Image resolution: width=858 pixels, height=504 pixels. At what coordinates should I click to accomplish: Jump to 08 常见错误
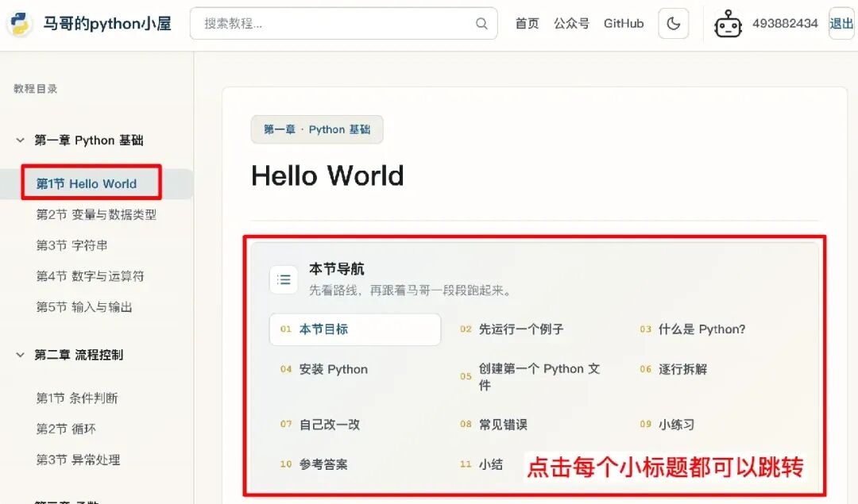[493, 425]
